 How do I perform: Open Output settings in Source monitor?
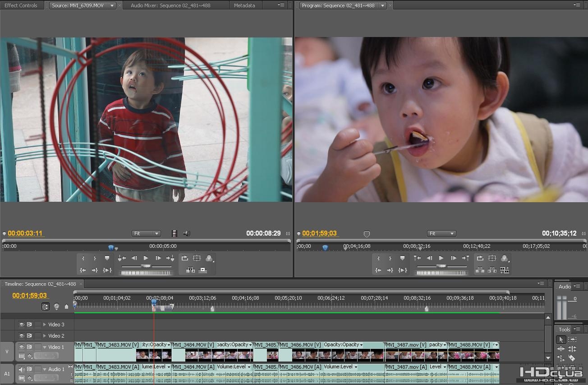coord(209,258)
